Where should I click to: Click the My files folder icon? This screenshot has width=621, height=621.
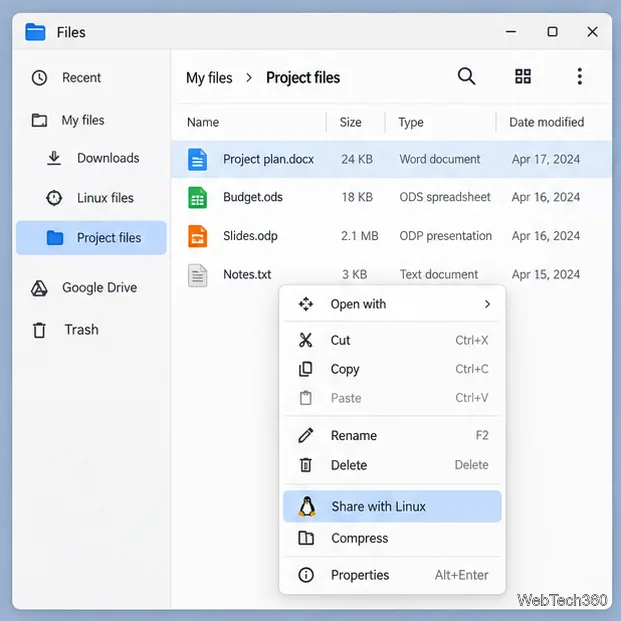pos(39,120)
